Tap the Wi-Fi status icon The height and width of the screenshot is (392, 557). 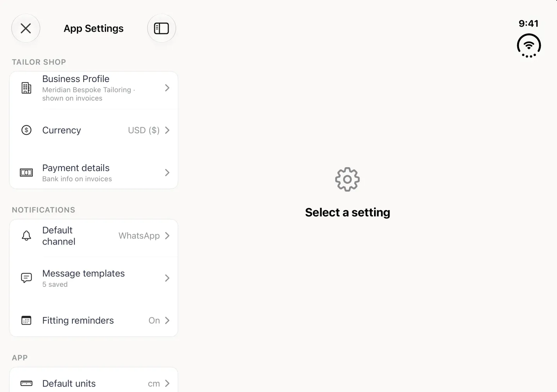coord(529,46)
